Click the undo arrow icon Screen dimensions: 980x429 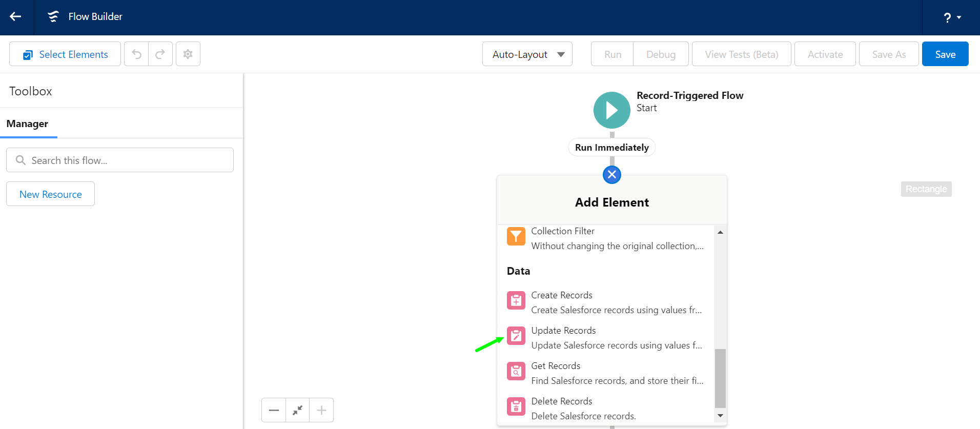(136, 54)
